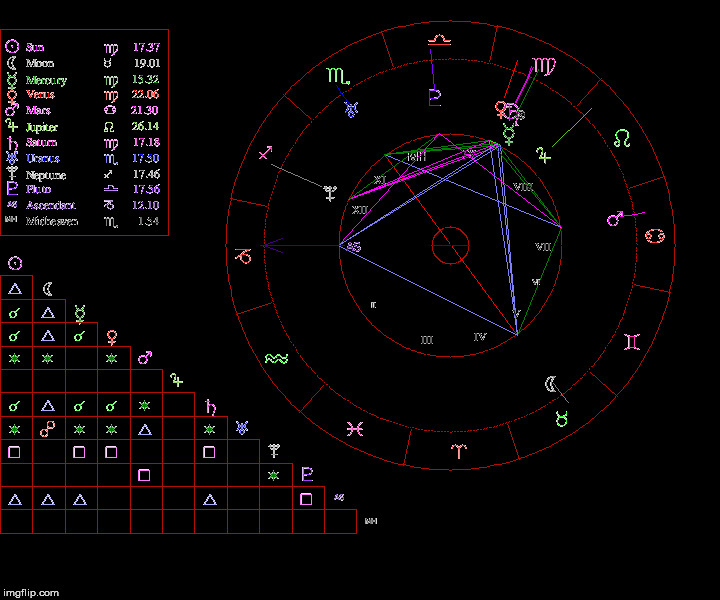Click the Mars glyph near the Cancer sign
Image resolution: width=720 pixels, height=600 pixels.
pyautogui.click(x=617, y=217)
